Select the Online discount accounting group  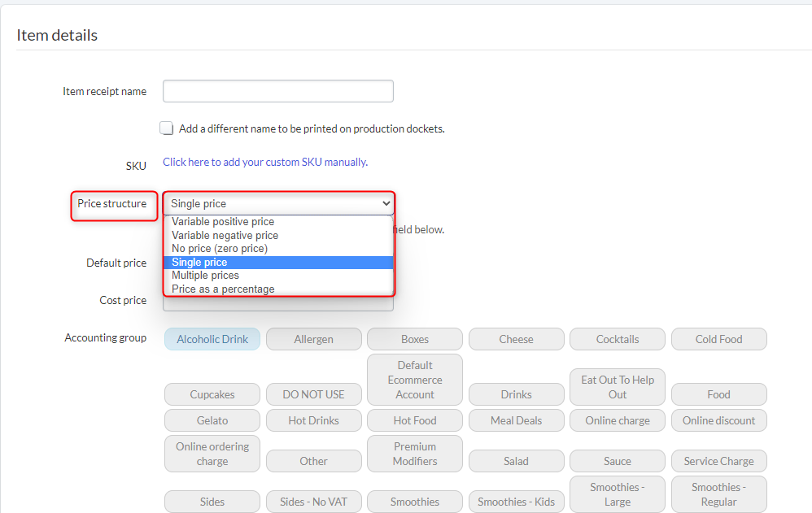pyautogui.click(x=718, y=420)
